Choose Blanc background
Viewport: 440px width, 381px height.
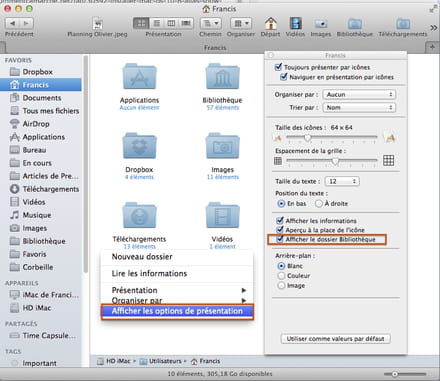[281, 266]
